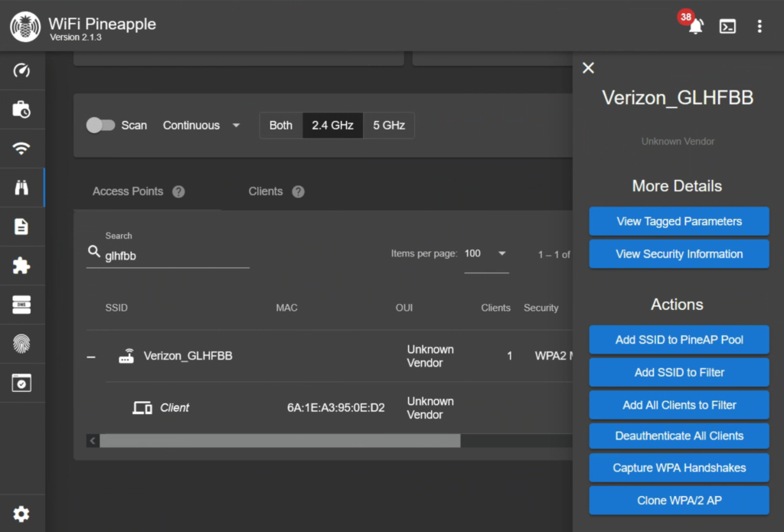Image resolution: width=784 pixels, height=532 pixels.
Task: Click the Client devices icon
Action: point(142,408)
